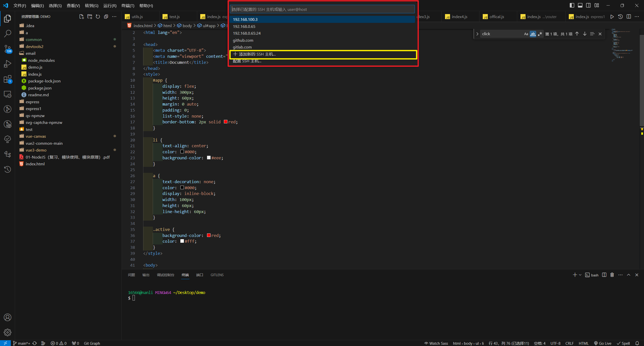The width and height of the screenshot is (644, 346).
Task: Open the 终端(T) menu
Action: [x=128, y=6]
